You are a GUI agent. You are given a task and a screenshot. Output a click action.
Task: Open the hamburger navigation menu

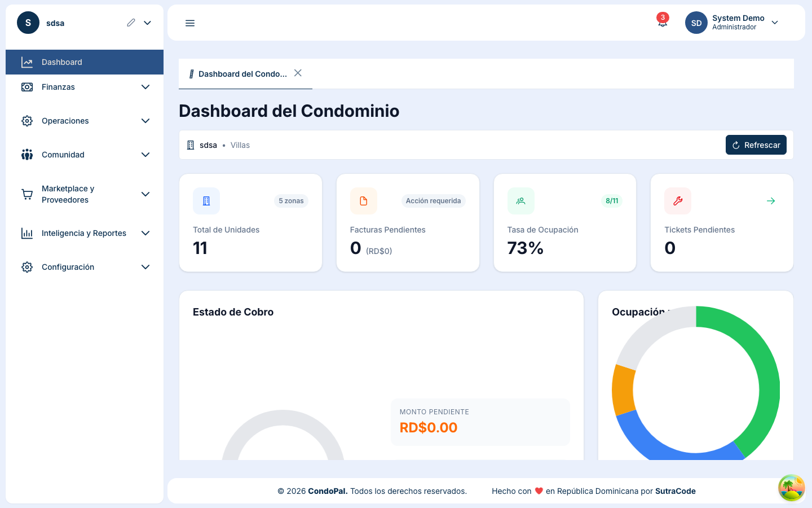(190, 23)
